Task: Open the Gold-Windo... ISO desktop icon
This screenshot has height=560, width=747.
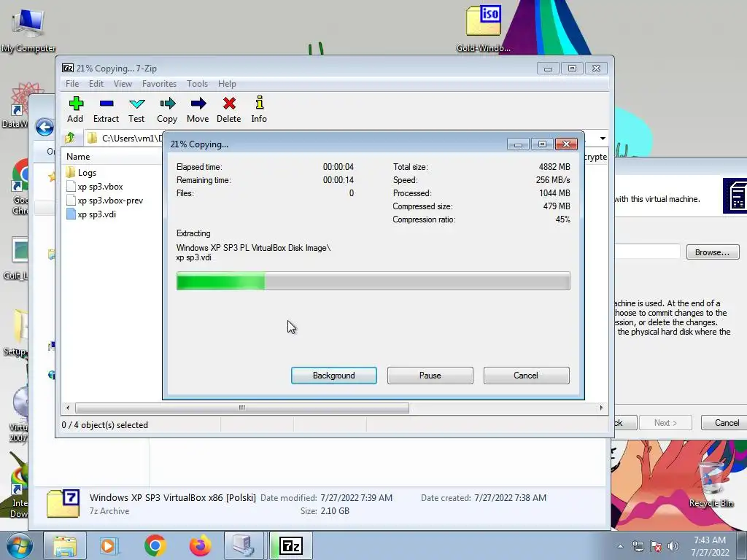Action: click(483, 28)
